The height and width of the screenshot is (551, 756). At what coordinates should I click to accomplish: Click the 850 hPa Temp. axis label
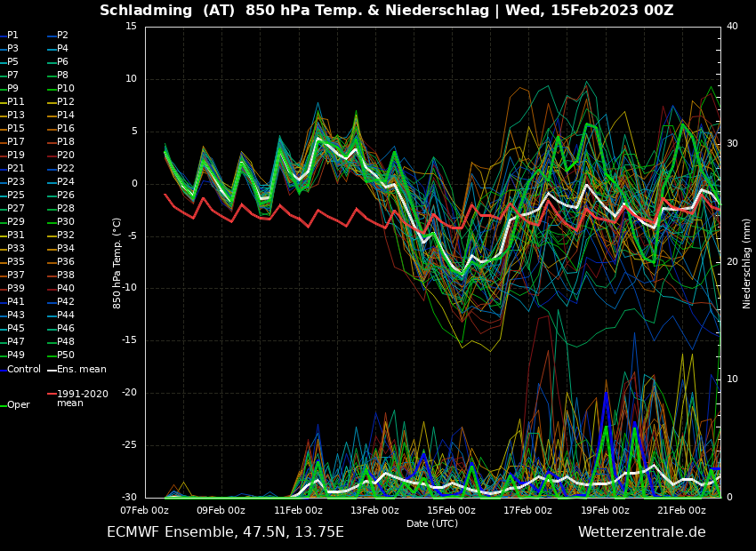click(117, 263)
